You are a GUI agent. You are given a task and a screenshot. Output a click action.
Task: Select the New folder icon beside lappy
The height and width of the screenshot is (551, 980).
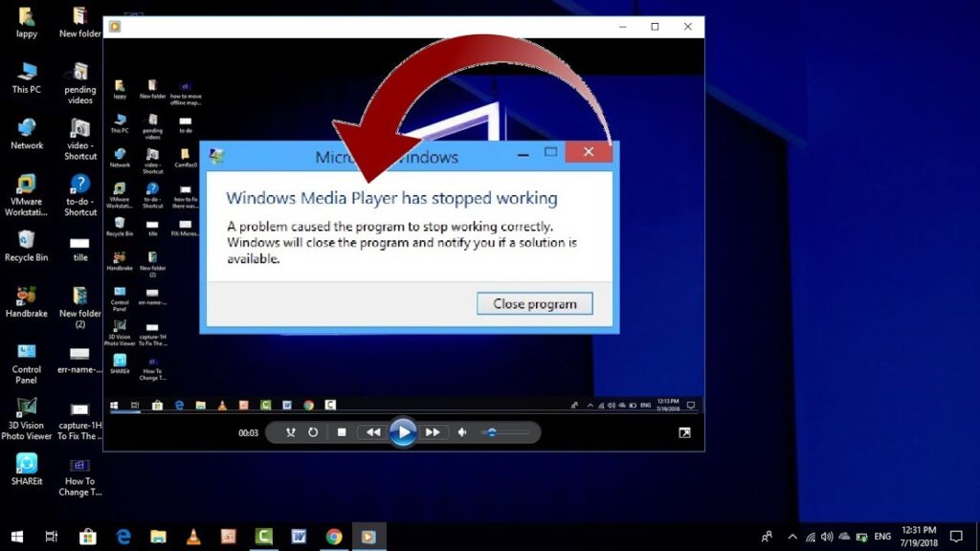(x=80, y=23)
